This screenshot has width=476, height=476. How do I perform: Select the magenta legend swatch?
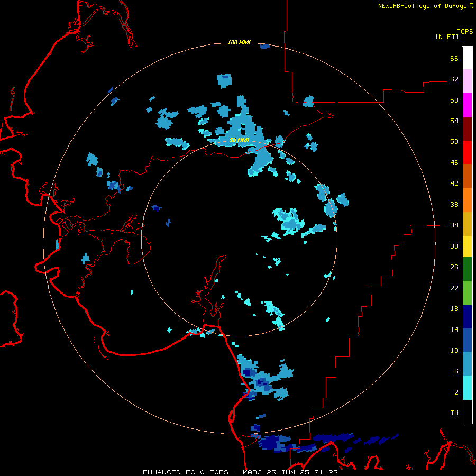click(x=467, y=105)
